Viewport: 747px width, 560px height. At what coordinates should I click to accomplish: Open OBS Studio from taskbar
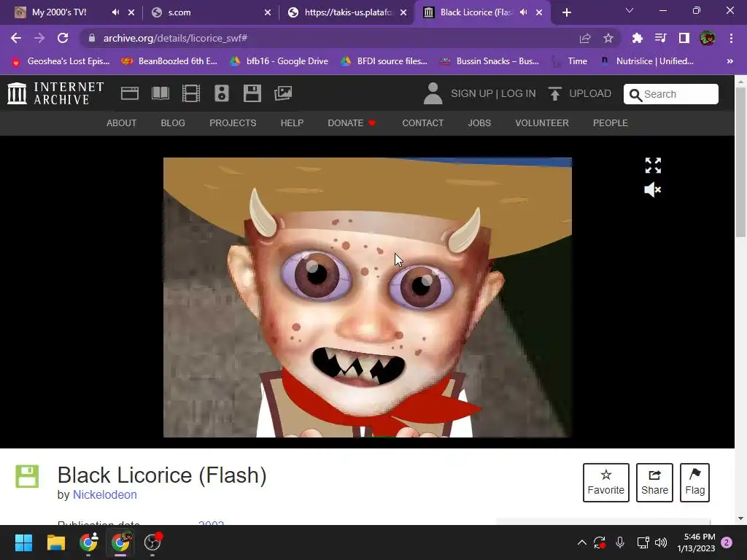pos(152,542)
